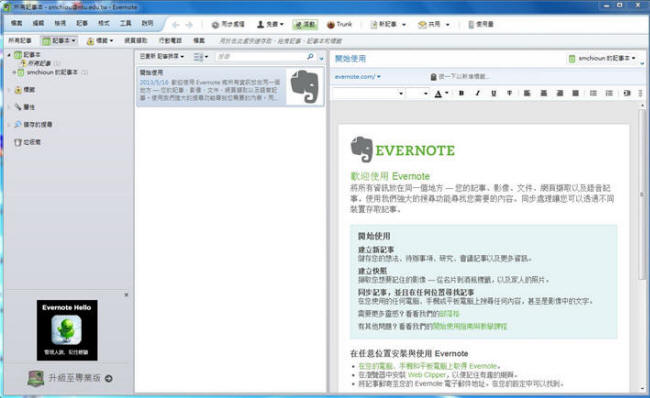The image size is (650, 398).
Task: Select the welcome note elephant thumbnail
Action: (305, 87)
